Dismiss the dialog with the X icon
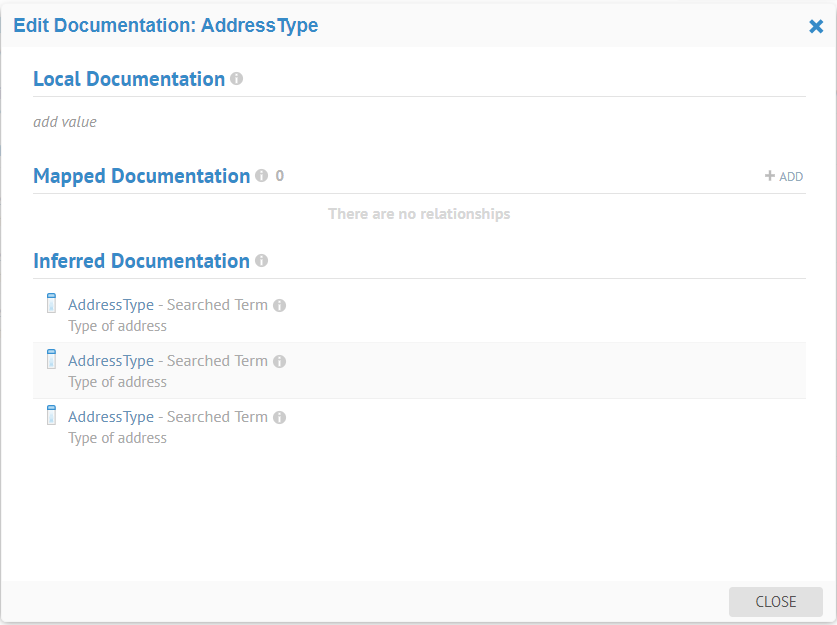This screenshot has width=837, height=625. [816, 27]
